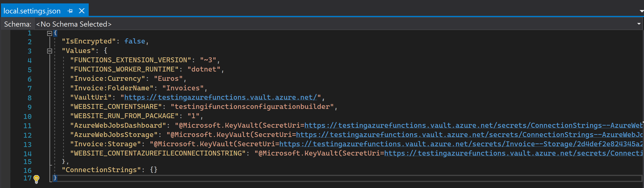Click the "Invoice:Storage" key
The height and width of the screenshot is (188, 644).
[106, 144]
